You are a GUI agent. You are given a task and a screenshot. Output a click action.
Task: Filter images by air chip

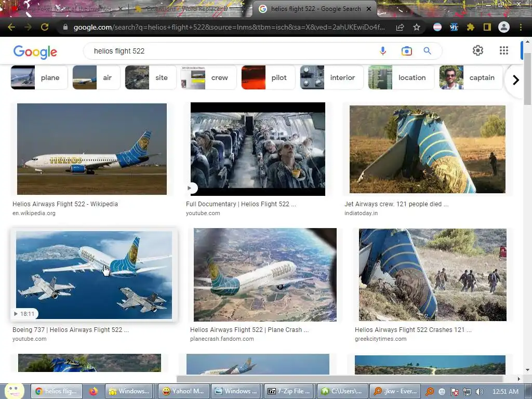coord(96,77)
